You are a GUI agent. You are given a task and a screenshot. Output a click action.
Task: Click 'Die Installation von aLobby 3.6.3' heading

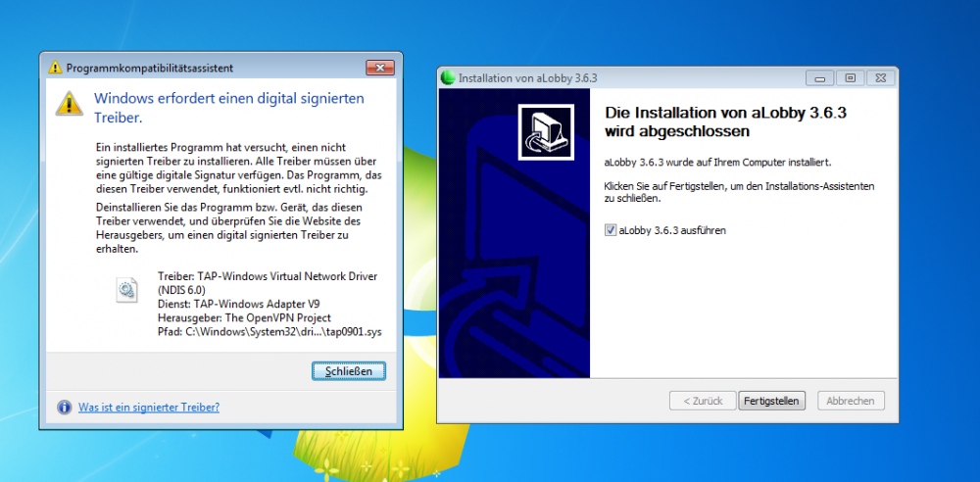pyautogui.click(x=726, y=122)
